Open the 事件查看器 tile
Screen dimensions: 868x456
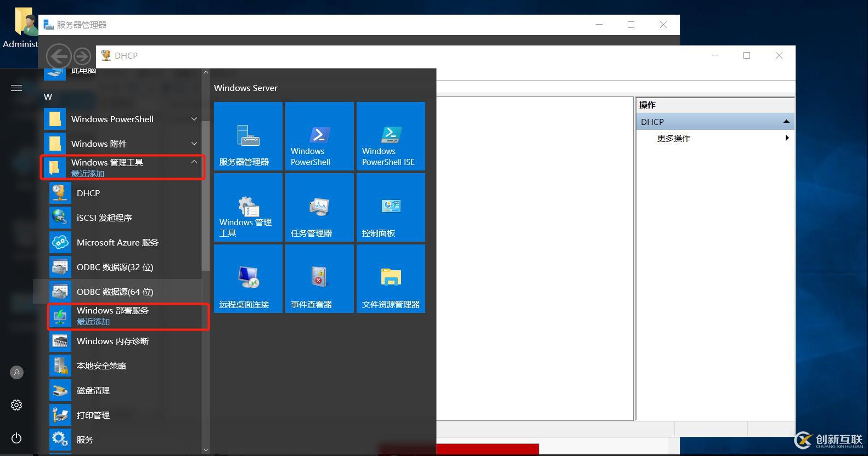[319, 278]
